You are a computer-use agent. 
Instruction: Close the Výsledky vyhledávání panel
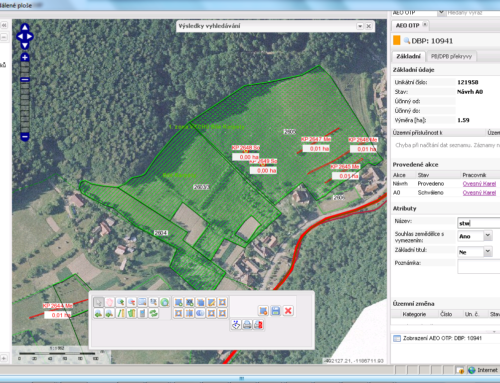(x=369, y=26)
